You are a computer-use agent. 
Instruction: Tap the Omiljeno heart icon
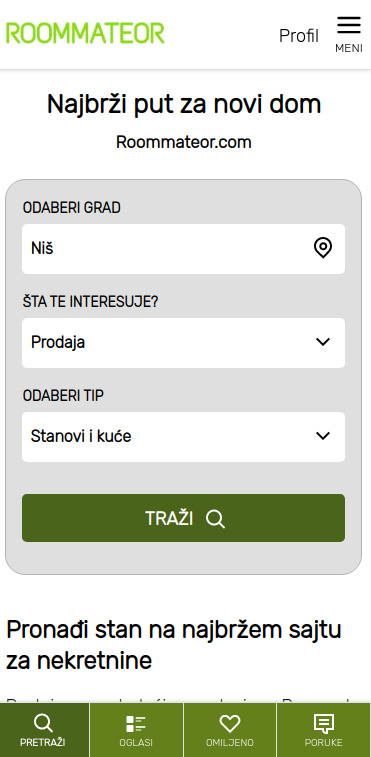229,724
